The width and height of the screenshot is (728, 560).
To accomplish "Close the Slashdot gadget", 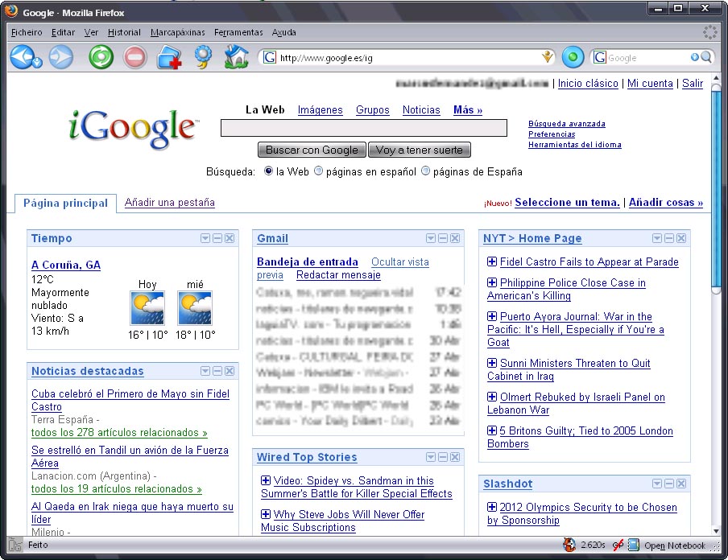I will (681, 484).
